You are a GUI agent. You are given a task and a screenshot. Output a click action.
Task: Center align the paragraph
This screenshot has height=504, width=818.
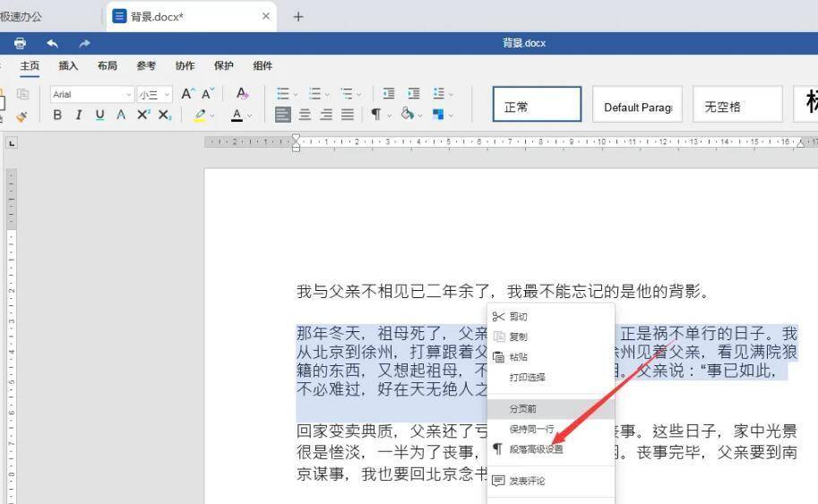[x=305, y=115]
